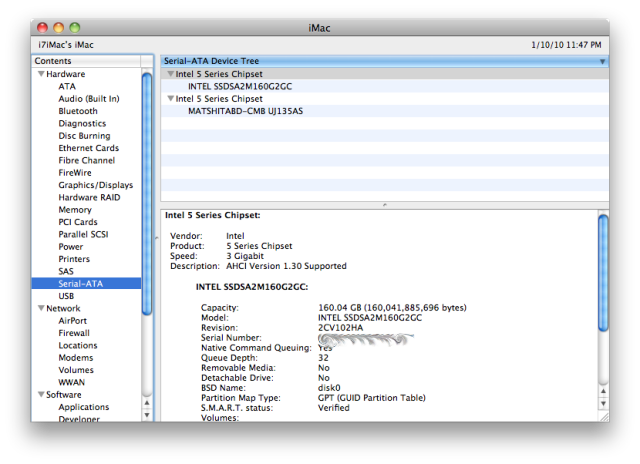The height and width of the screenshot is (464, 640).
Task: Select Audio (Built In) item
Action: point(89,99)
